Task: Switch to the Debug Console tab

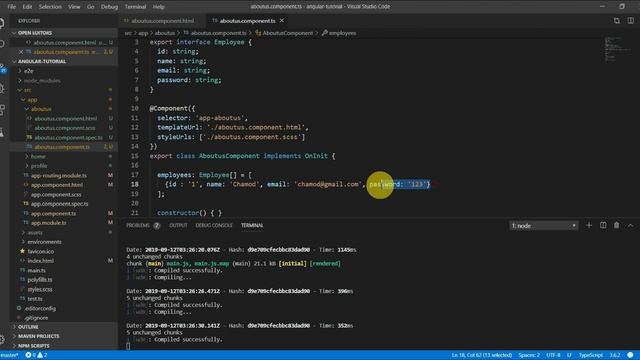Action: pos(213,225)
